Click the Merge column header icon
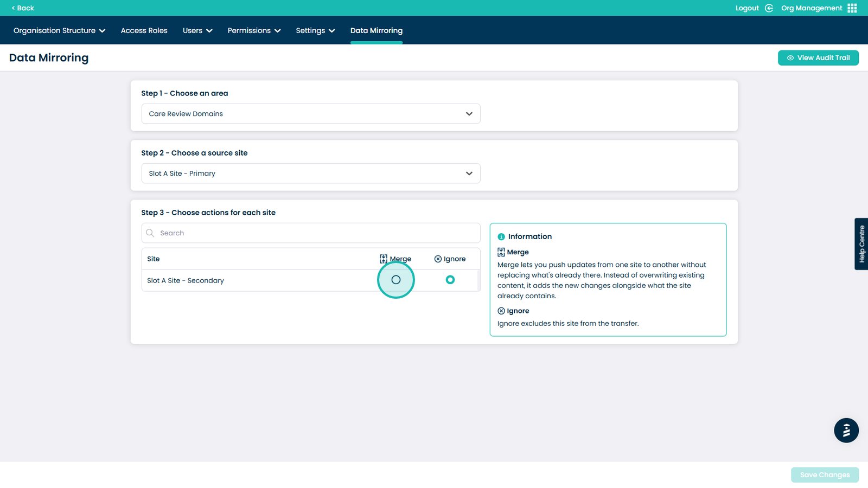868x488 pixels. click(x=384, y=259)
